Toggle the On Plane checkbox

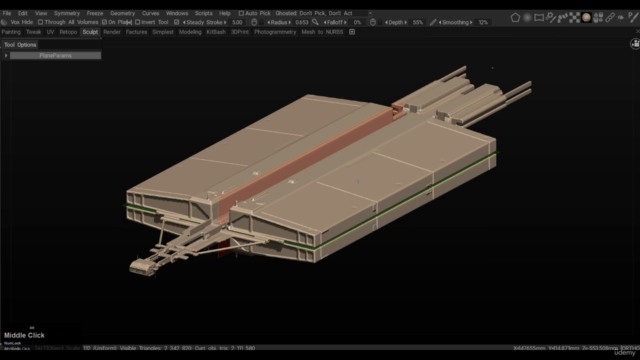[x=104, y=22]
